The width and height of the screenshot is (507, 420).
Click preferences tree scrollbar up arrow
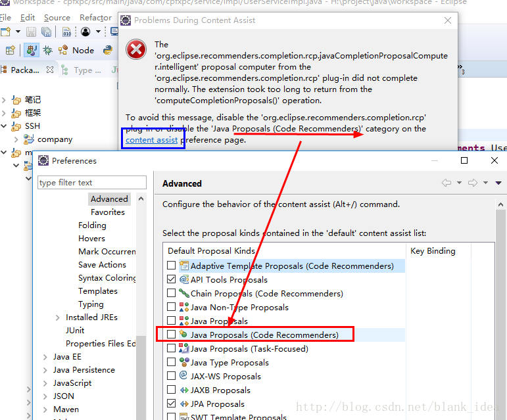tap(141, 198)
